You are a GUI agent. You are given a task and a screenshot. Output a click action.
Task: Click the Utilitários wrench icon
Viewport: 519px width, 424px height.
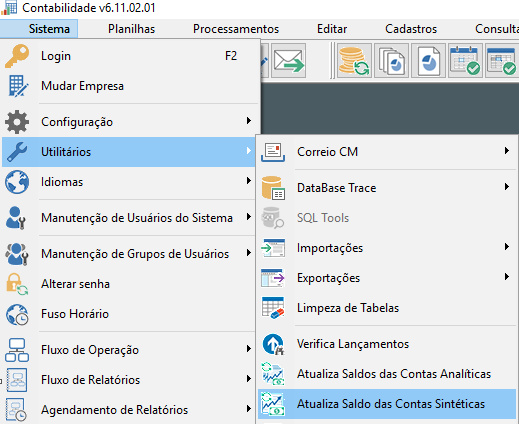pos(17,152)
